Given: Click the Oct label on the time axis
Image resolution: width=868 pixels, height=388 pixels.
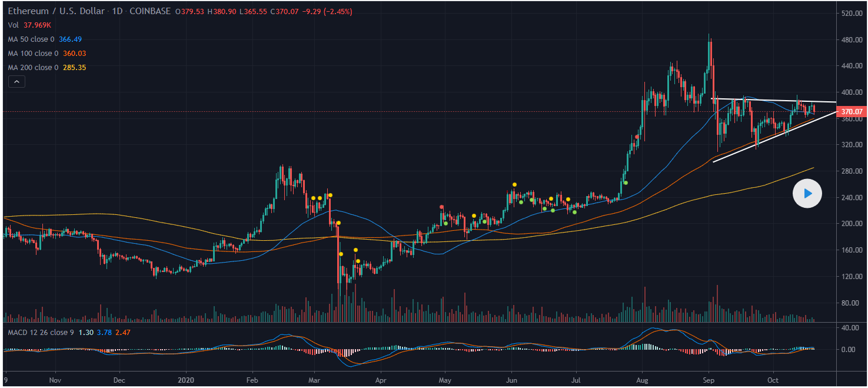Looking at the screenshot, I should 773,380.
